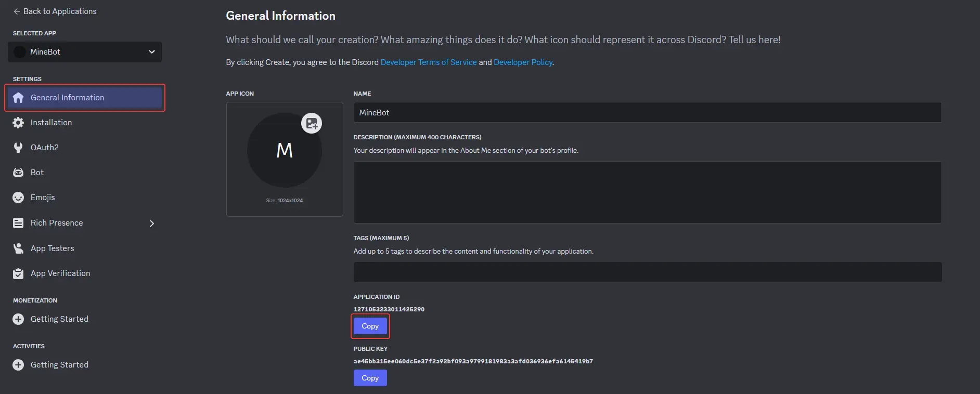Click the Installation gear icon
980x394 pixels.
18,123
